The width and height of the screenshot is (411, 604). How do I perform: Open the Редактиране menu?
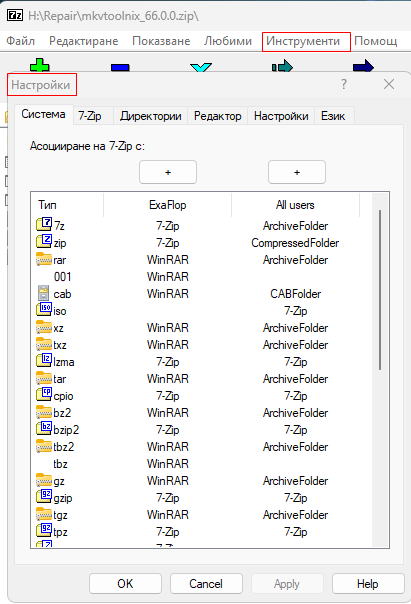tap(84, 41)
